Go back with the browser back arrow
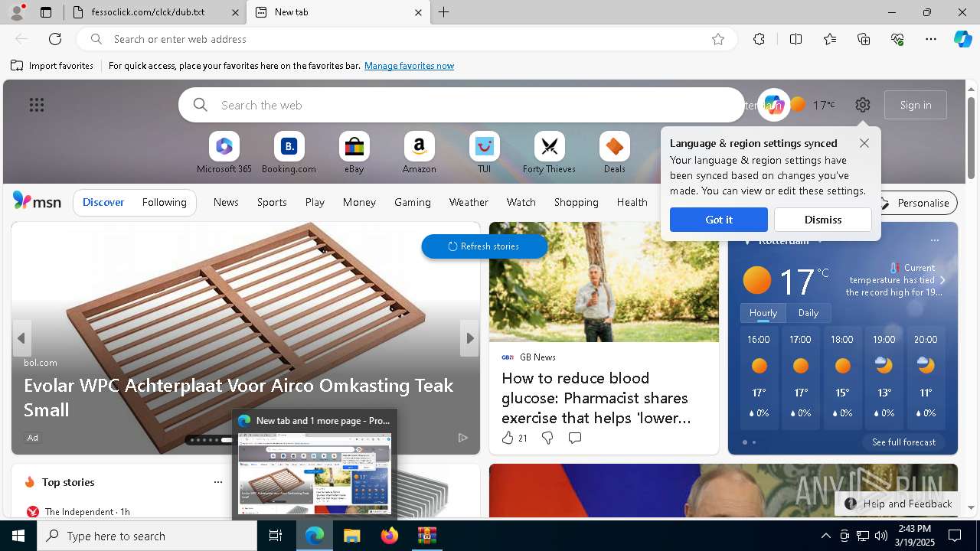 coord(21,39)
